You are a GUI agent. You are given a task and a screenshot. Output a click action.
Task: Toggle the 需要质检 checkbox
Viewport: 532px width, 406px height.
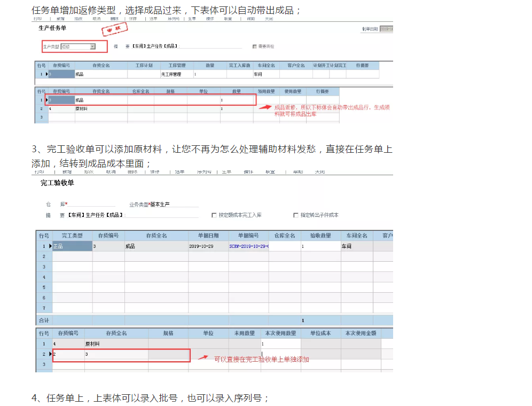254,46
